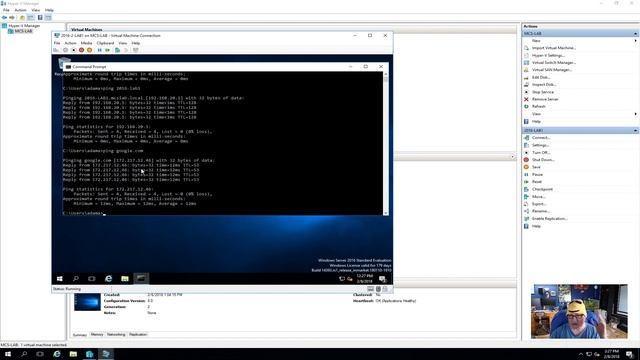This screenshot has width=640, height=360.
Task: Send Ctrl+Alt+Delete from VM Connection toolbar
Action: (x=56, y=50)
